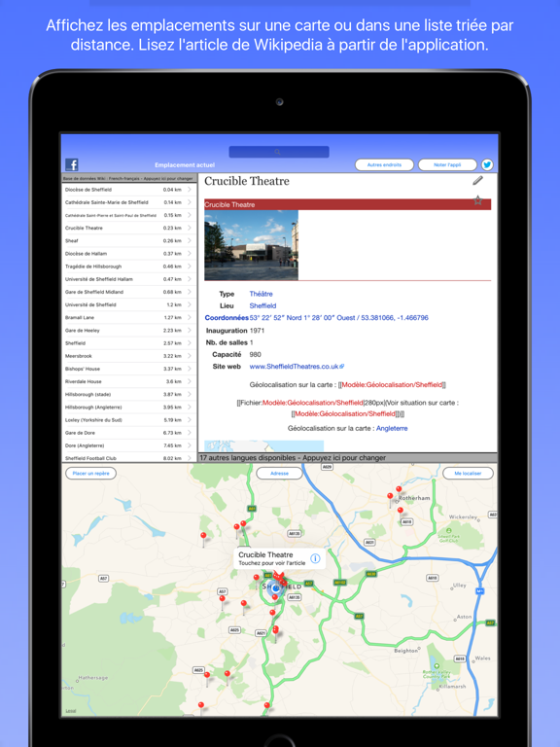This screenshot has height=747, width=560.
Task: Open chevron for Sheaf row
Action: 190,240
